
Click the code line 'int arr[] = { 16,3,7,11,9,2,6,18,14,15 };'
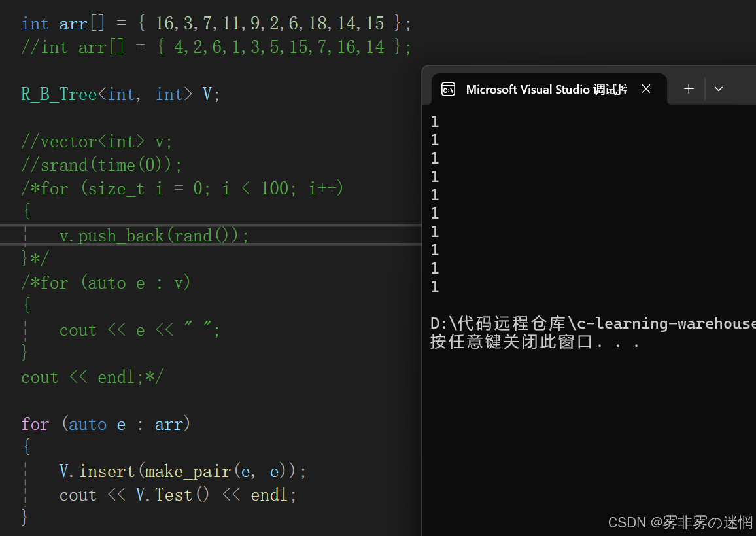(216, 23)
